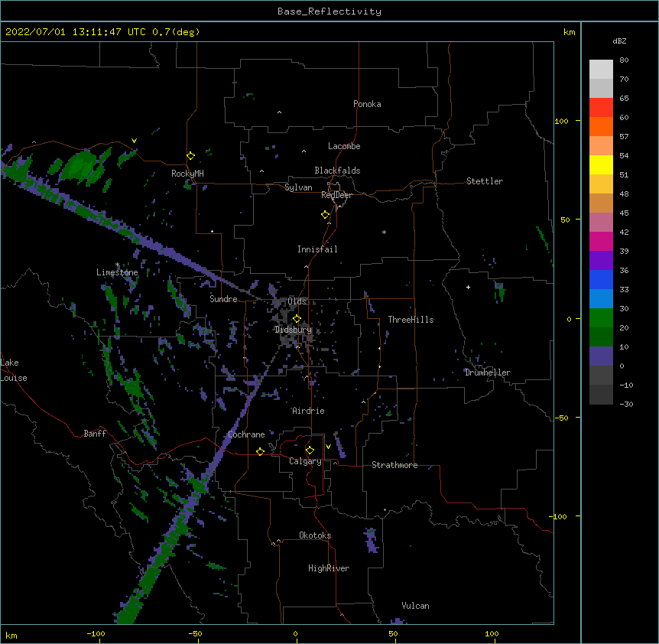
Task: Click the Drumheller city label
Action: tap(488, 372)
